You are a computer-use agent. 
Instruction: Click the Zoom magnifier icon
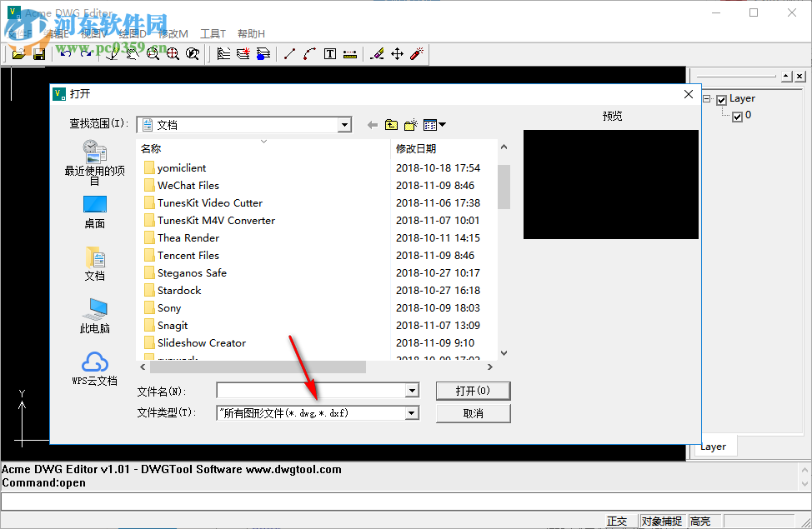pyautogui.click(x=152, y=54)
